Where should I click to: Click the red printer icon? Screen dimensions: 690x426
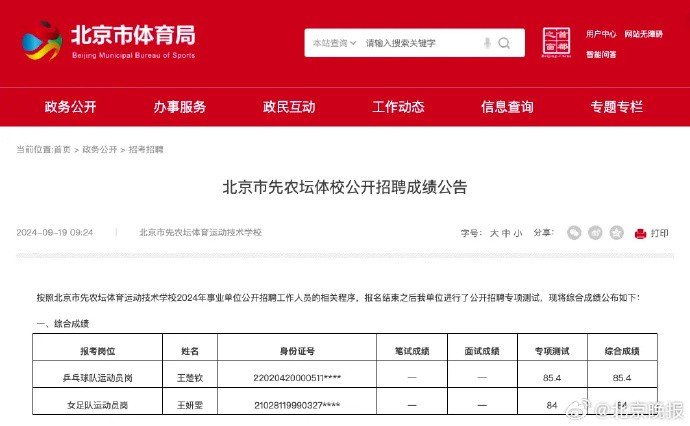[640, 233]
